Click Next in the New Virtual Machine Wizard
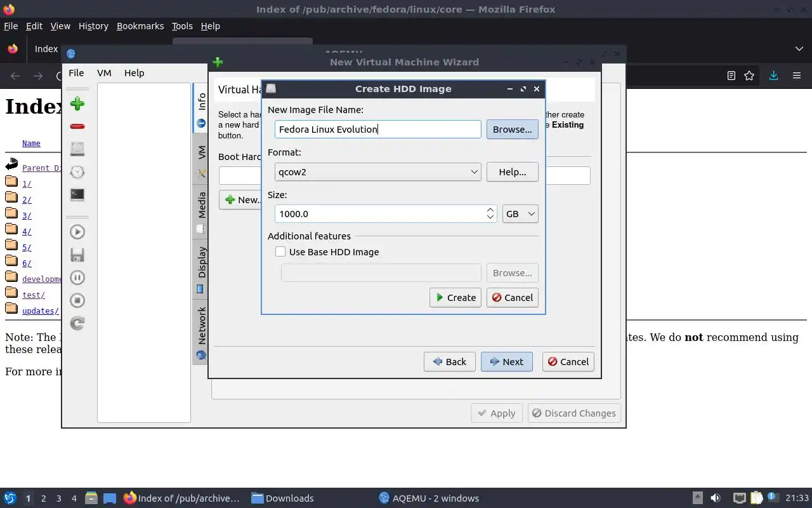This screenshot has width=812, height=508. [507, 362]
